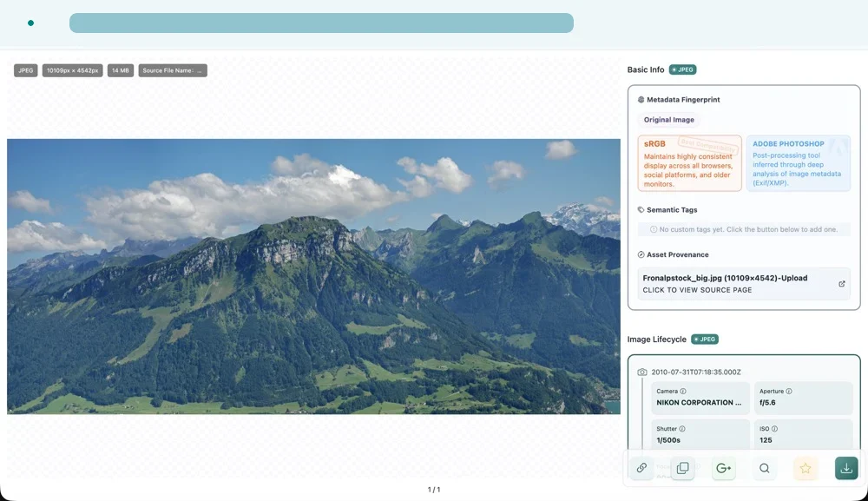Screen dimensions: 868x501
Task: Click the teal dot in top-left header
Action: click(x=30, y=23)
